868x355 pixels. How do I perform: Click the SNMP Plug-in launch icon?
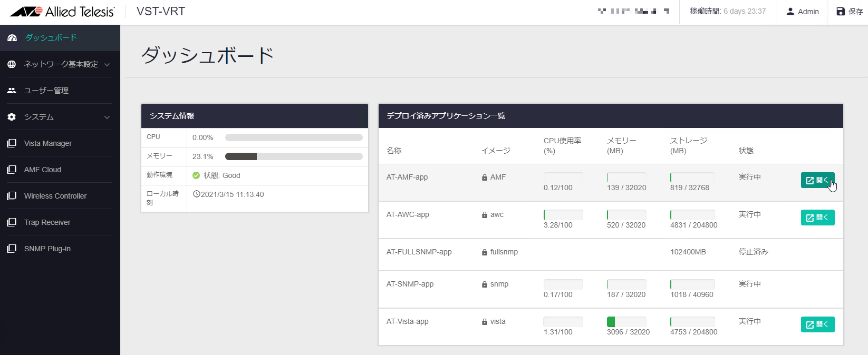click(x=12, y=249)
